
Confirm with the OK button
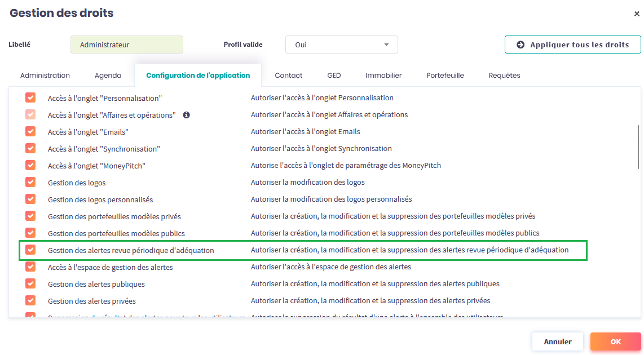(615, 341)
